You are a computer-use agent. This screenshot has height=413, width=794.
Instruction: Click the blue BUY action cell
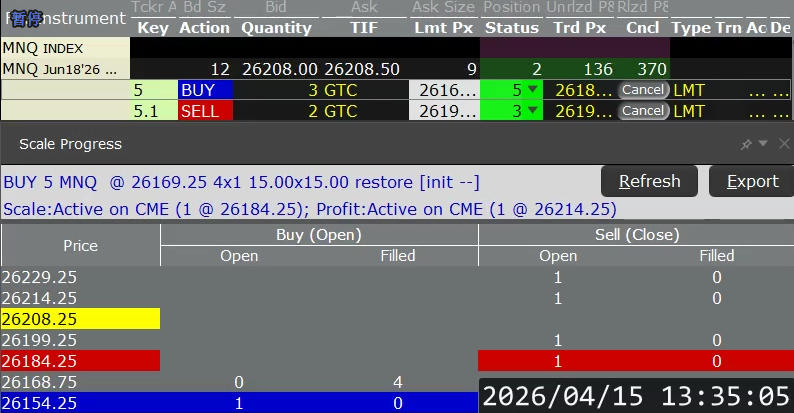point(204,90)
